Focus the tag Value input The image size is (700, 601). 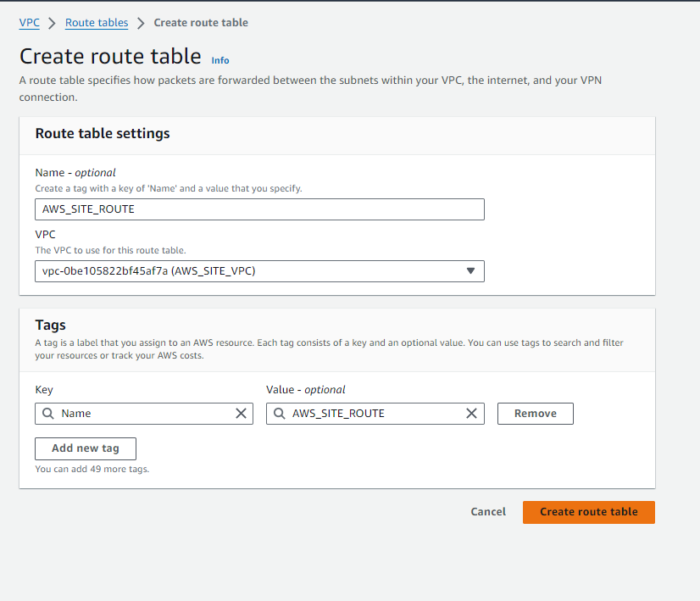pos(375,414)
